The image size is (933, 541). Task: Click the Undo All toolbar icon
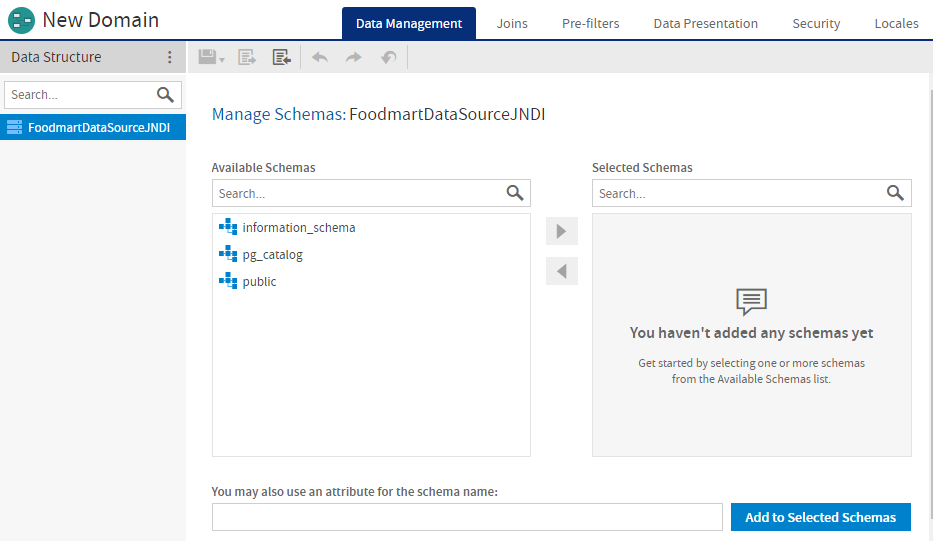pos(389,57)
